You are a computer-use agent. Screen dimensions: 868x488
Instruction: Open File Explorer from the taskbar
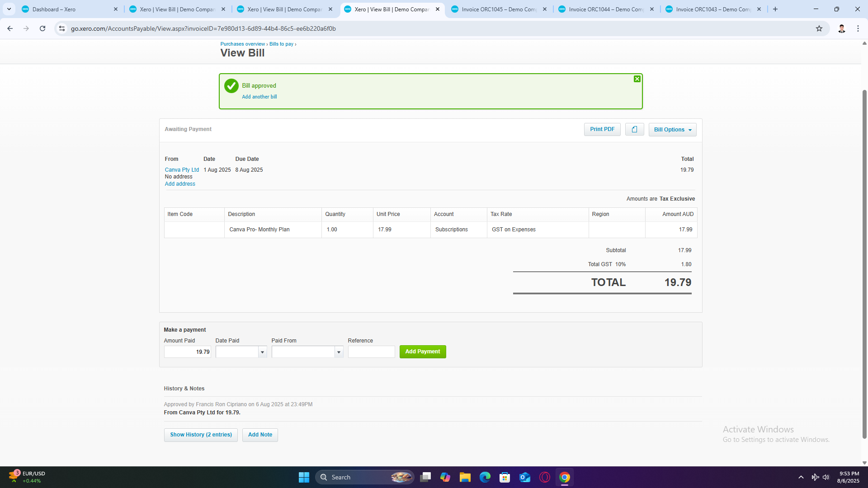pos(465,477)
